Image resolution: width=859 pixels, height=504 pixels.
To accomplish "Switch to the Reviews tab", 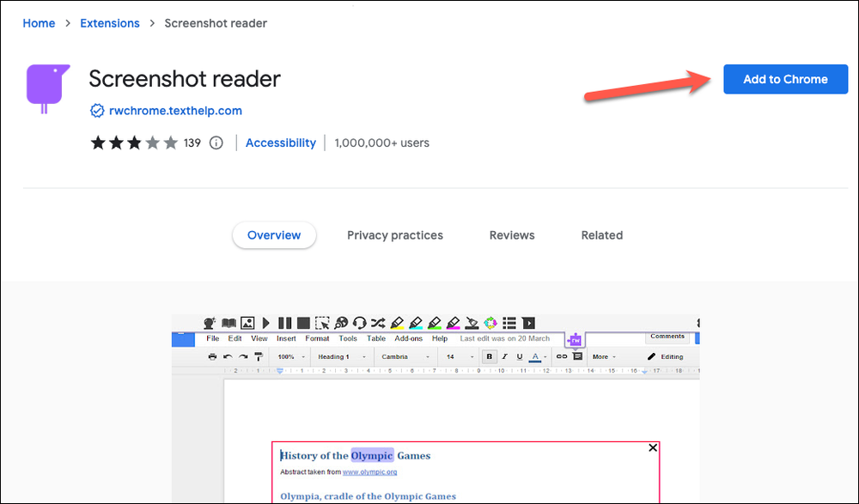I will (511, 234).
